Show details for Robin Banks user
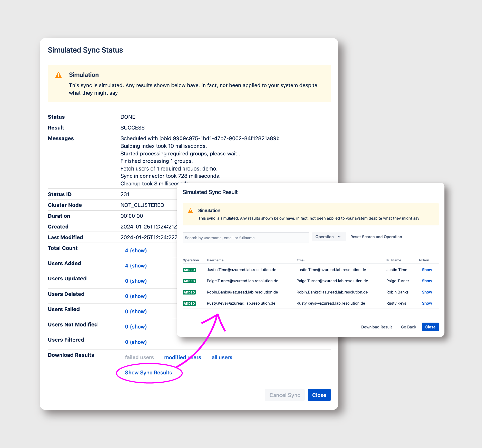This screenshot has width=482, height=448. point(427,292)
